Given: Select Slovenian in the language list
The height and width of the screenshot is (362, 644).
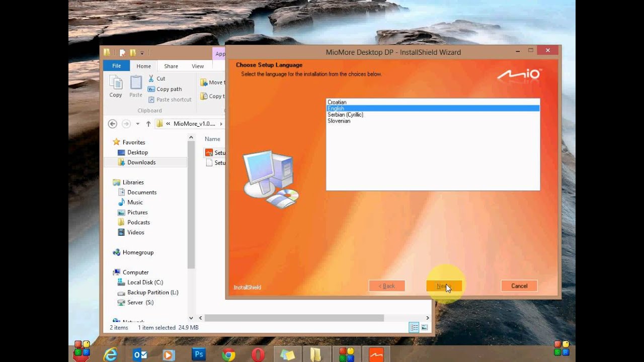Looking at the screenshot, I should coord(433,121).
